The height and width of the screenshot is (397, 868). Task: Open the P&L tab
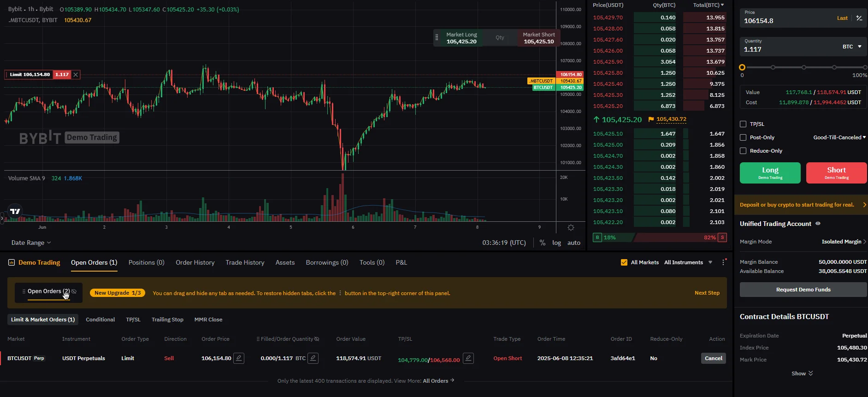tap(401, 262)
